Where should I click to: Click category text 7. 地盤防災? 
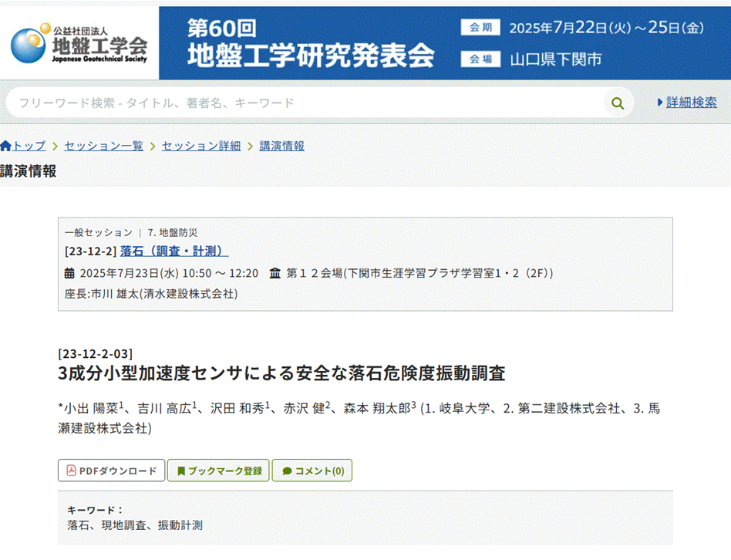click(x=173, y=233)
